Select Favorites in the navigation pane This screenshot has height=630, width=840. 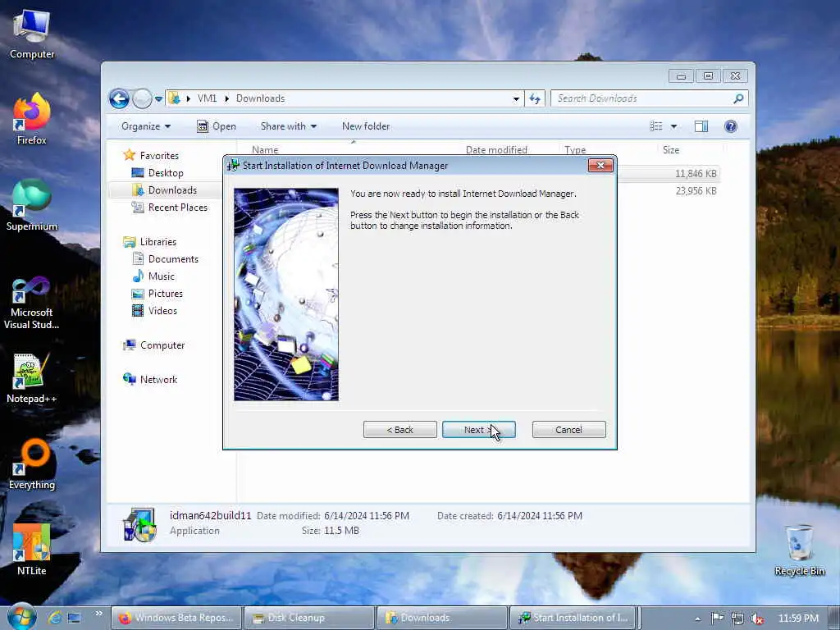click(x=159, y=155)
